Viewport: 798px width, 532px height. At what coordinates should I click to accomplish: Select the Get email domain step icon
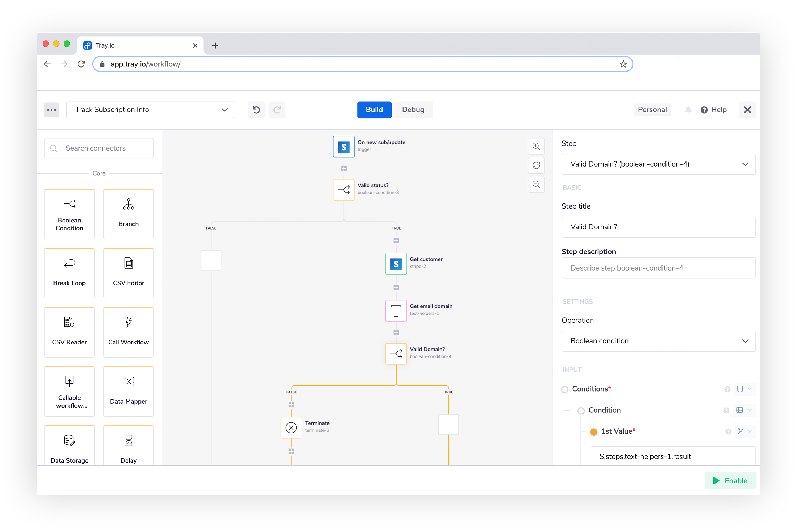[x=396, y=310]
